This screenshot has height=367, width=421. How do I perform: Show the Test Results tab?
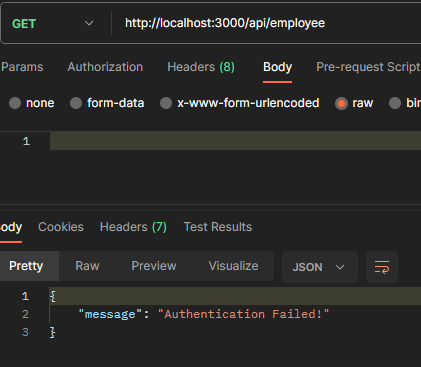tap(218, 227)
